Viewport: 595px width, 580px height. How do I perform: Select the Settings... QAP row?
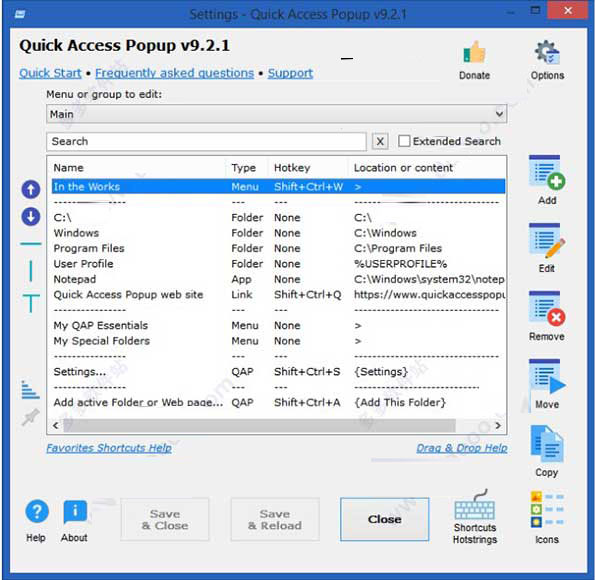279,372
